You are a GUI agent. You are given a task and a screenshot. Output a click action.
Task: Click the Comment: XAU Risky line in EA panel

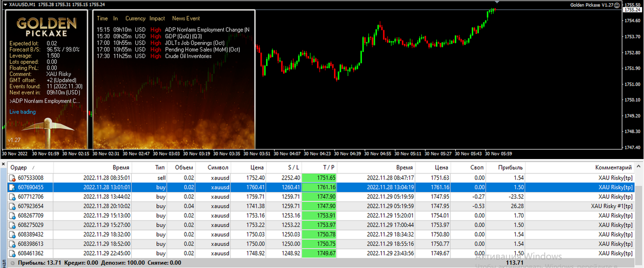(x=40, y=74)
